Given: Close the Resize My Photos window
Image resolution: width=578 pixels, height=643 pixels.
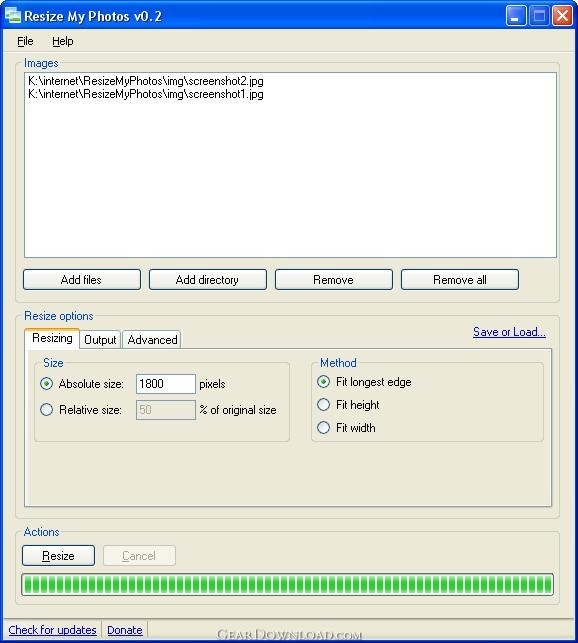Looking at the screenshot, I should pos(562,16).
